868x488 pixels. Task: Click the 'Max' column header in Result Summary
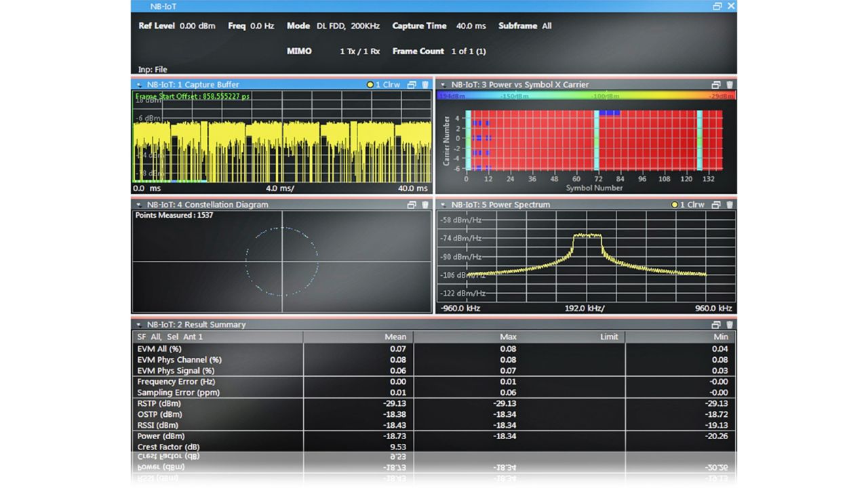508,337
